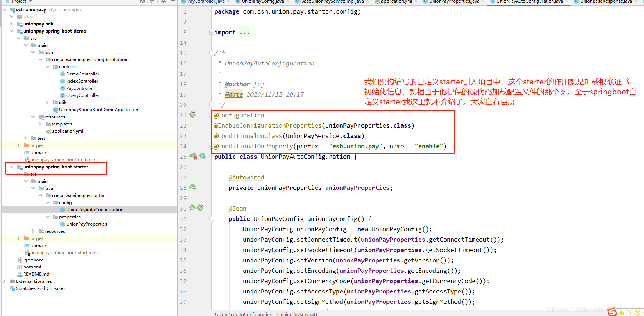Click the Collapse All icon in Project panel header
Screen dimensions: 644x316
152,1
